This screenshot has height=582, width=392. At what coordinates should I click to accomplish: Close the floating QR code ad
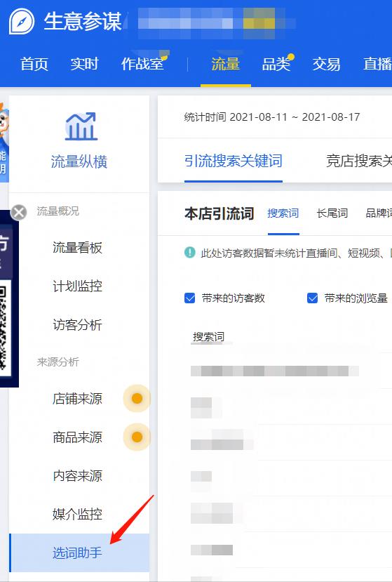[x=18, y=213]
